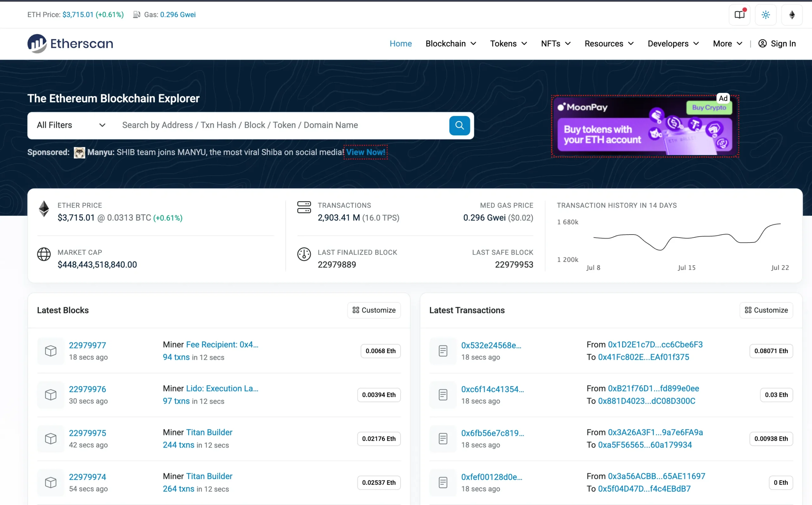The image size is (812, 505).
Task: Expand the Tokens menu
Action: coord(508,43)
